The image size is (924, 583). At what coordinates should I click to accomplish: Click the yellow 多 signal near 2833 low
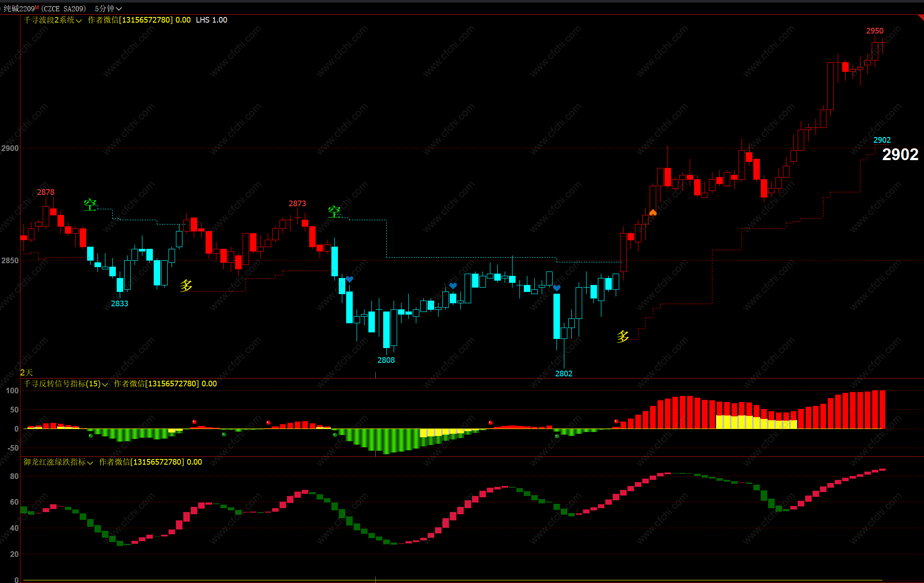point(186,285)
